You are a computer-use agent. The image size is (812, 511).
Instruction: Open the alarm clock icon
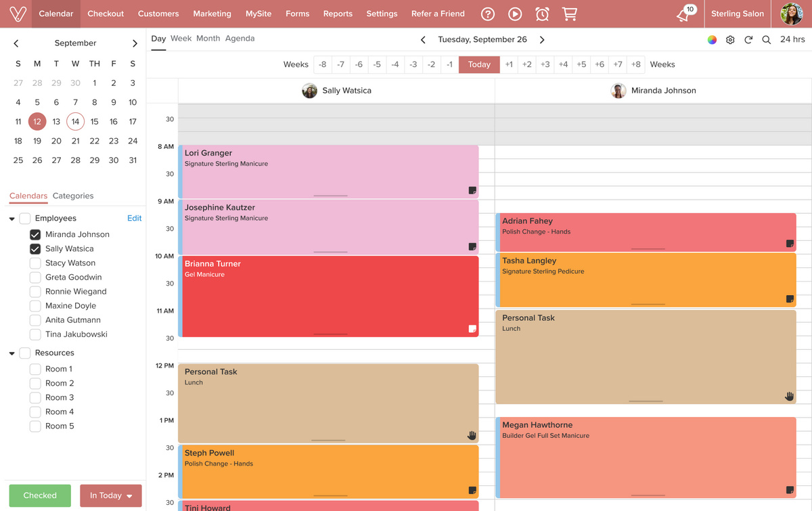(x=542, y=14)
